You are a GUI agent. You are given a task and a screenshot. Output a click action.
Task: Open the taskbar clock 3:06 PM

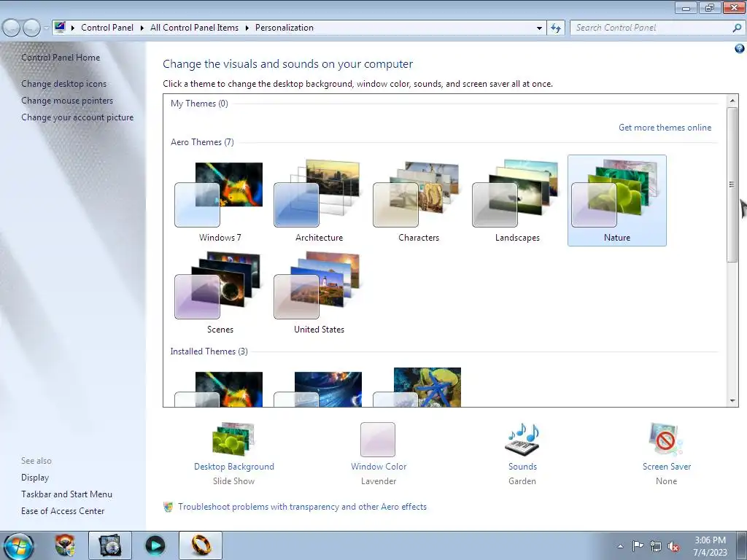(710, 546)
